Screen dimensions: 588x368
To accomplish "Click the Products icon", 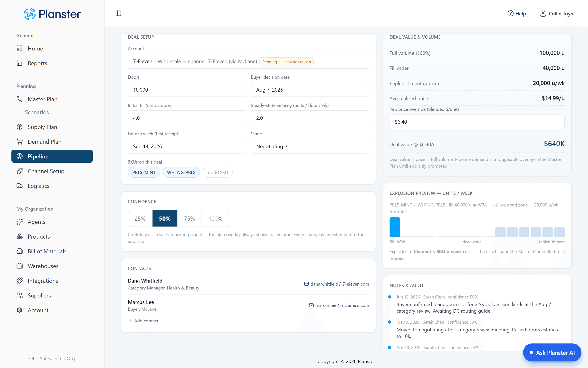I will [x=20, y=237].
